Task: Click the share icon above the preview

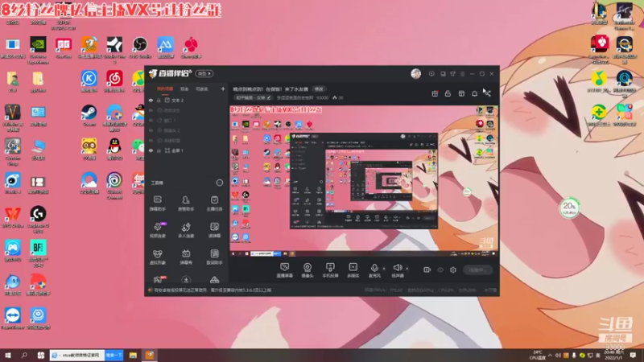Action: tap(488, 93)
